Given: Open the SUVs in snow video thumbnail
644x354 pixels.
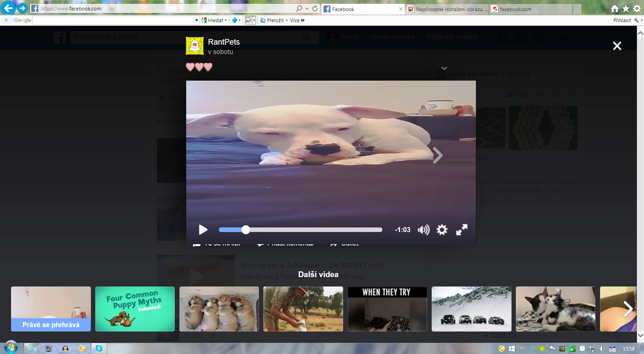Looking at the screenshot, I should tap(472, 309).
